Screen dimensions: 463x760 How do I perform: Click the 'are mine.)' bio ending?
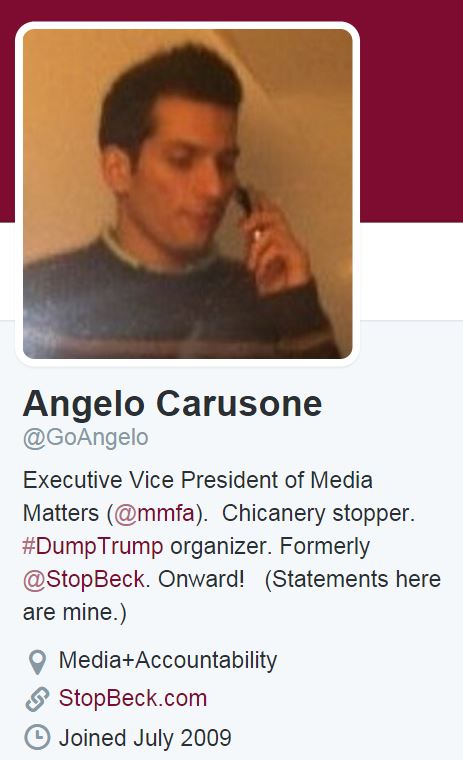(75, 613)
